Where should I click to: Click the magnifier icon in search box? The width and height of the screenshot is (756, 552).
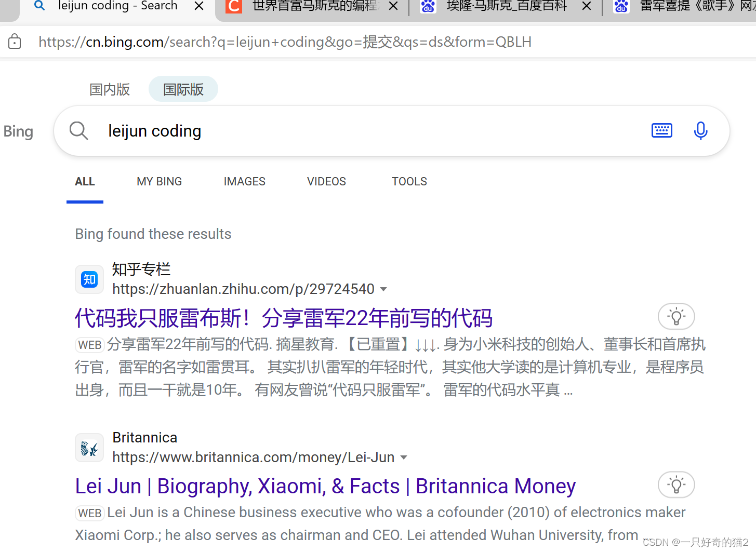[78, 130]
